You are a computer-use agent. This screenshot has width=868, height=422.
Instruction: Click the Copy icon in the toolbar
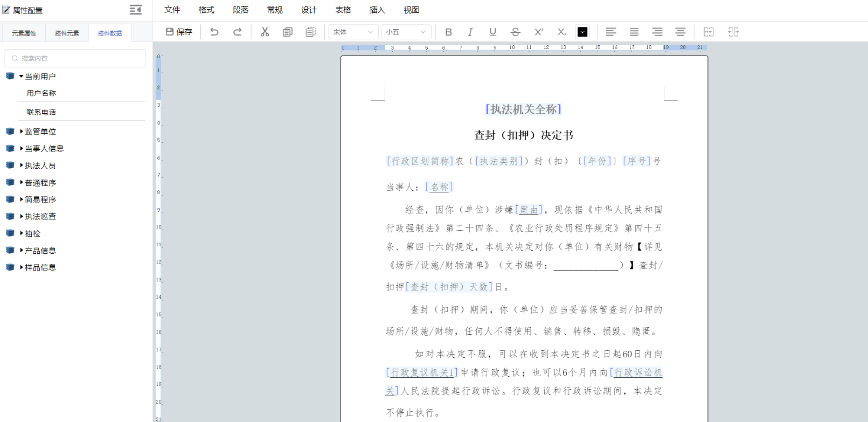coord(288,32)
